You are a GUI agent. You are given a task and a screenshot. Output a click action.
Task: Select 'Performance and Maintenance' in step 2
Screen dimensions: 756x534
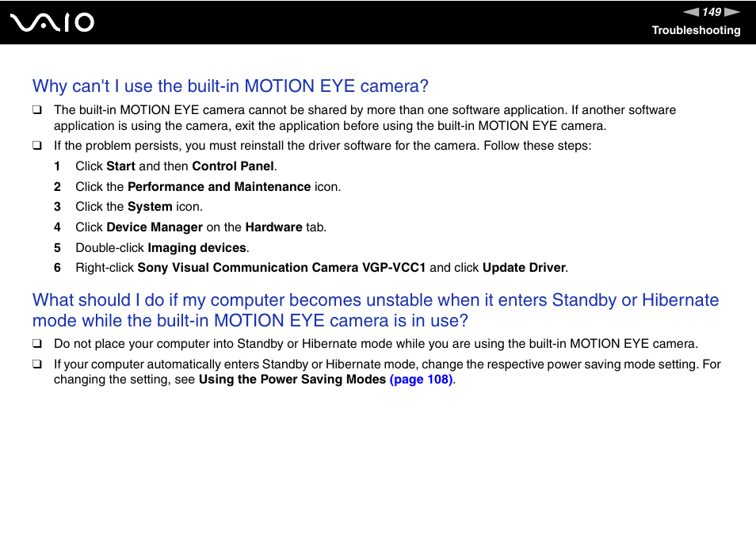point(219,187)
